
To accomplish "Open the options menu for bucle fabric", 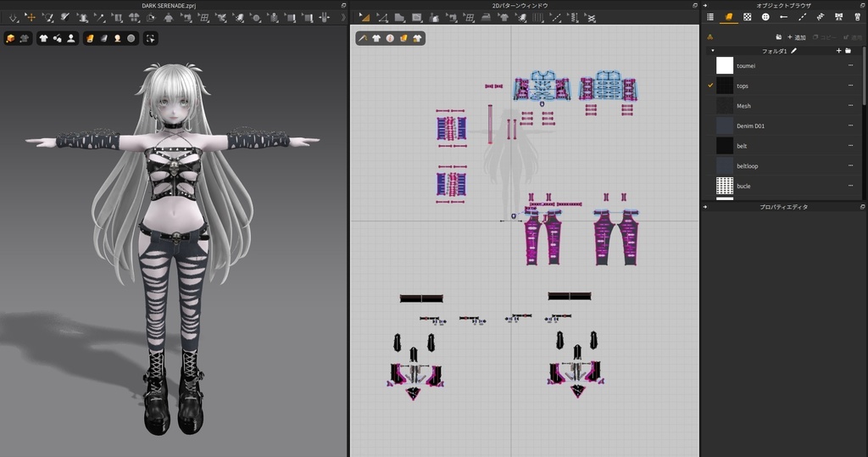I will tap(851, 185).
